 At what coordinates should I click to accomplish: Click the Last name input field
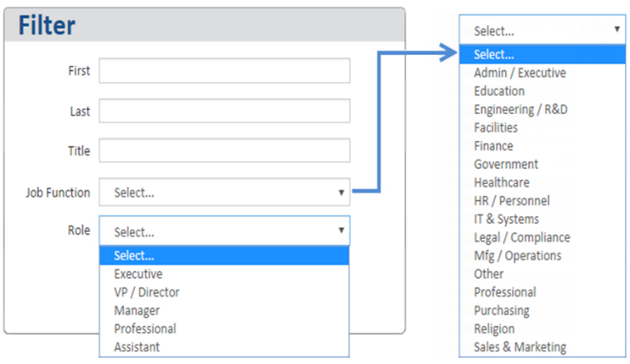pos(225,111)
